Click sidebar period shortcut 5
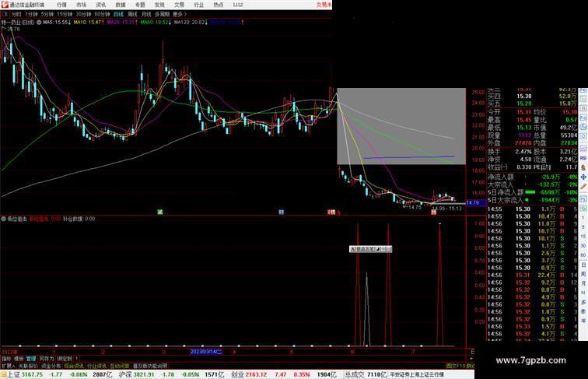 pos(583,227)
